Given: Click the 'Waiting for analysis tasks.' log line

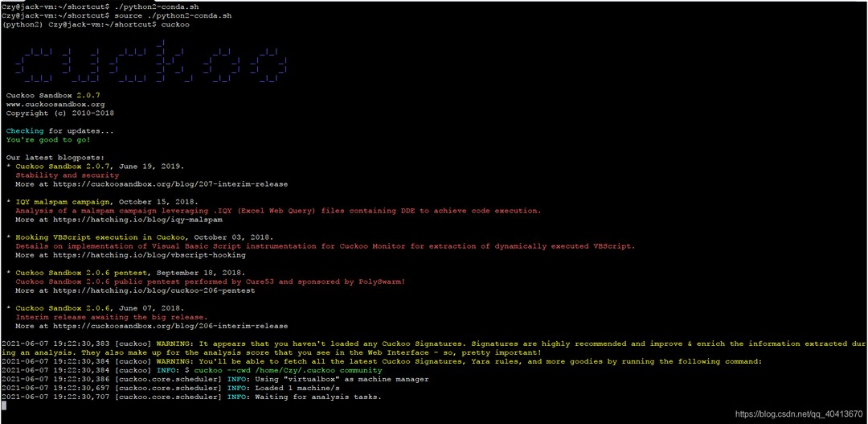Looking at the screenshot, I should [x=317, y=397].
